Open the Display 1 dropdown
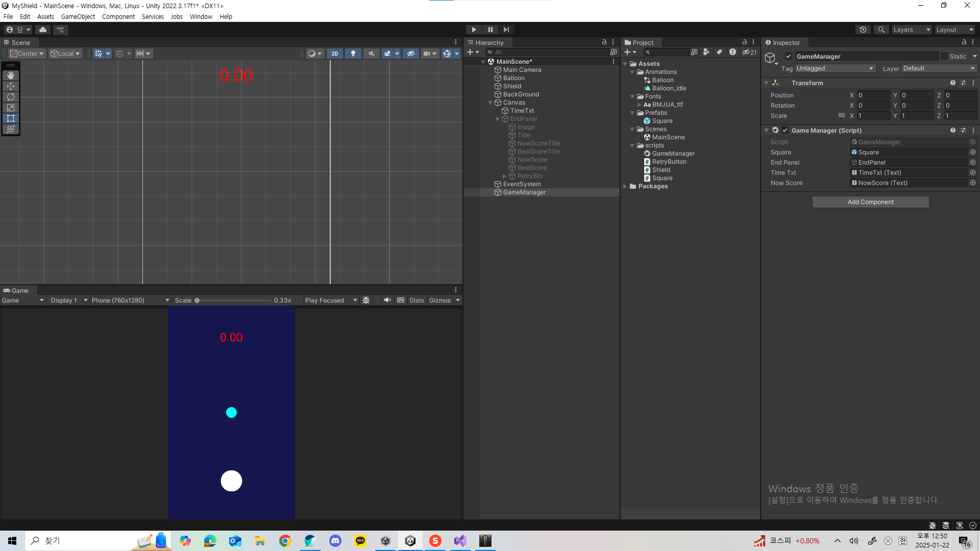This screenshot has width=980, height=551. 69,300
